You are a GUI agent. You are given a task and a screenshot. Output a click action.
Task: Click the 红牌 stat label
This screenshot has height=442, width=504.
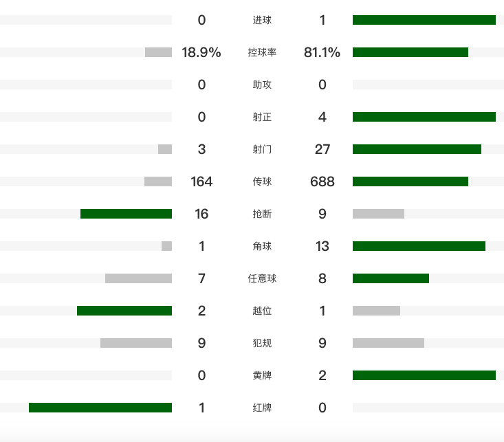pos(262,408)
